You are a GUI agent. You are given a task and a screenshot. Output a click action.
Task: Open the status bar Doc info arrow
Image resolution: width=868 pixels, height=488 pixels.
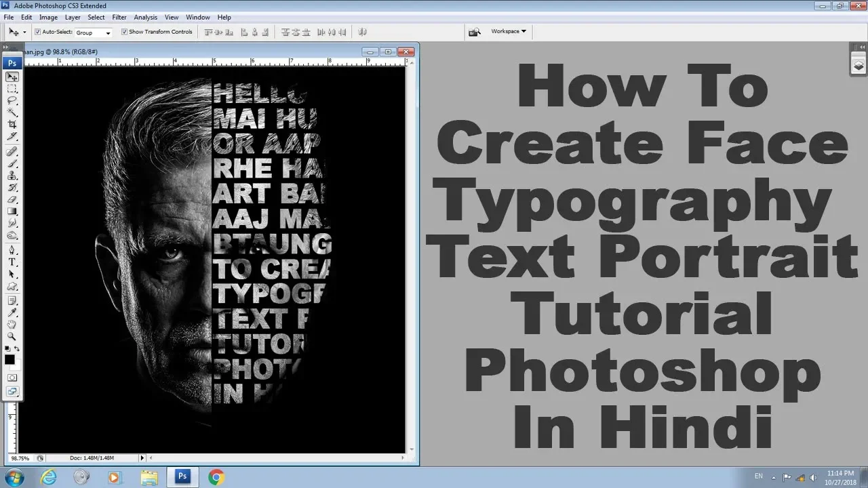[142, 458]
